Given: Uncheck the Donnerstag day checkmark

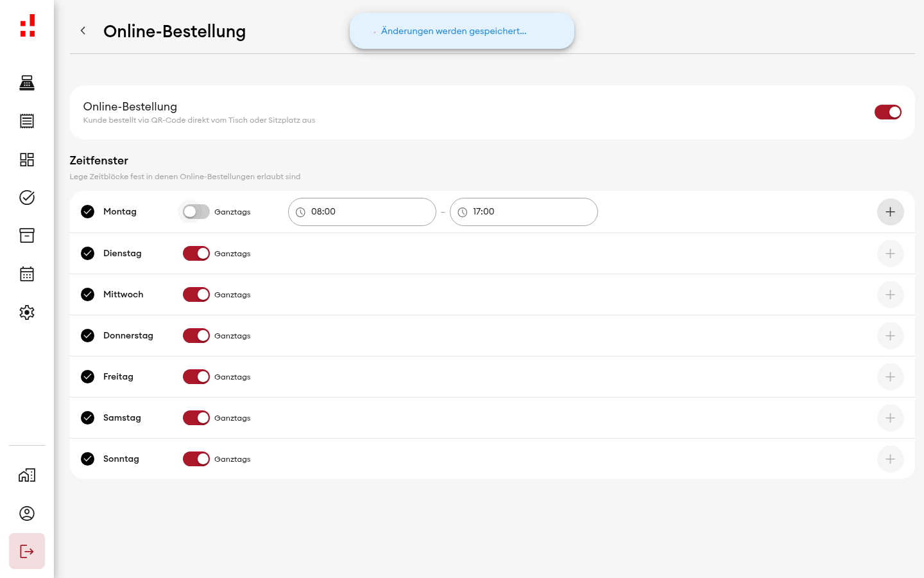Looking at the screenshot, I should [x=88, y=335].
